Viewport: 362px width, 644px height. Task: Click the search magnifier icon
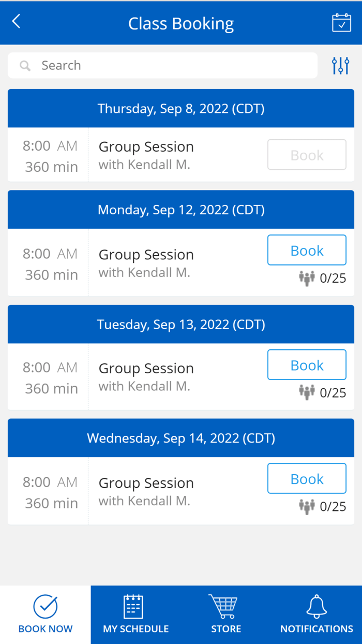click(25, 66)
